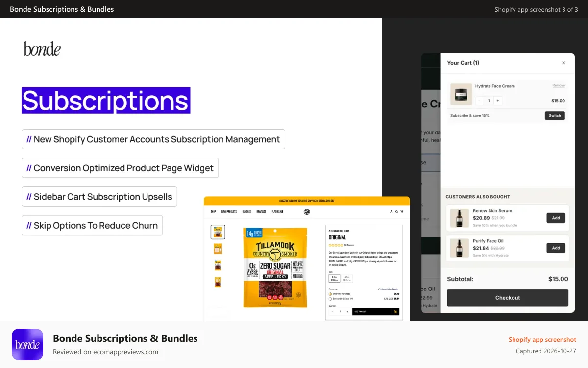Click 'Skip Options To Reduce Churn' feature
Screen dimensions: 588x368
click(x=92, y=225)
